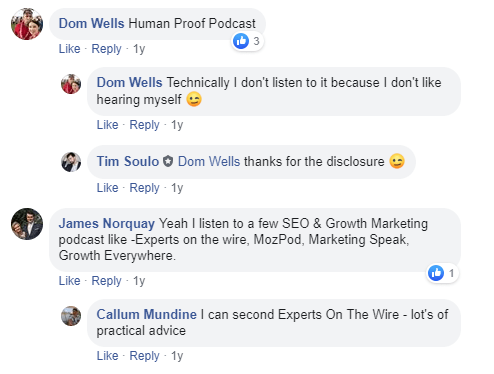This screenshot has width=494, height=374.
Task: Click the thumbs-up reaction icon on James Norquay's comment
Action: (436, 273)
